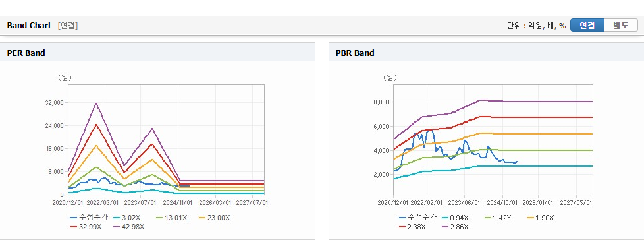
Task: Click the 2,000 y-axis label in PBR chart
Action: (382, 175)
